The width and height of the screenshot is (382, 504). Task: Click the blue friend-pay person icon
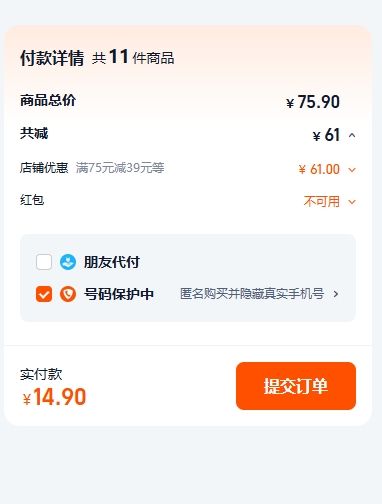[68, 262]
